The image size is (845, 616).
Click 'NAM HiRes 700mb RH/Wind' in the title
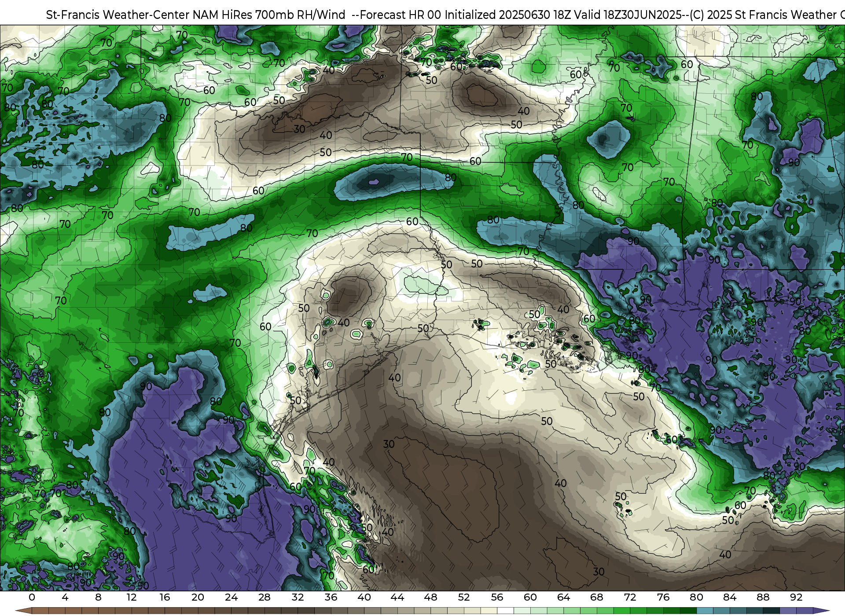coord(269,15)
